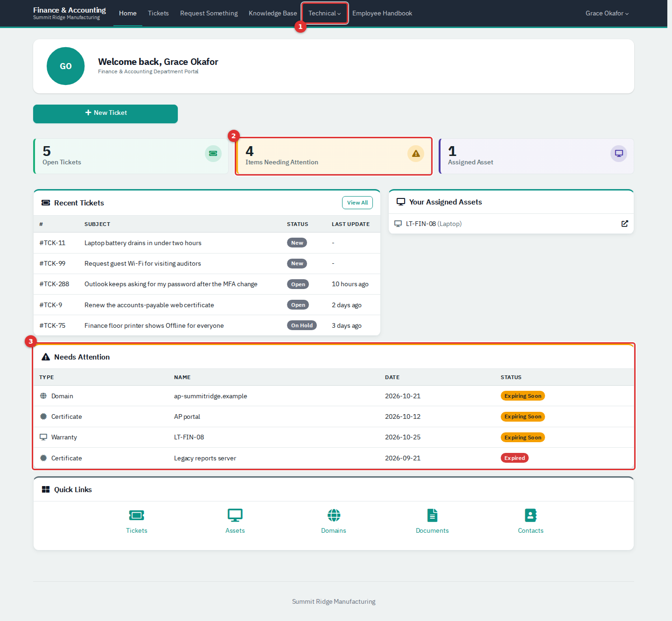Open the LT-FIN-08 (Laptop) asset link
Screen dimensions: 672x621
(434, 224)
